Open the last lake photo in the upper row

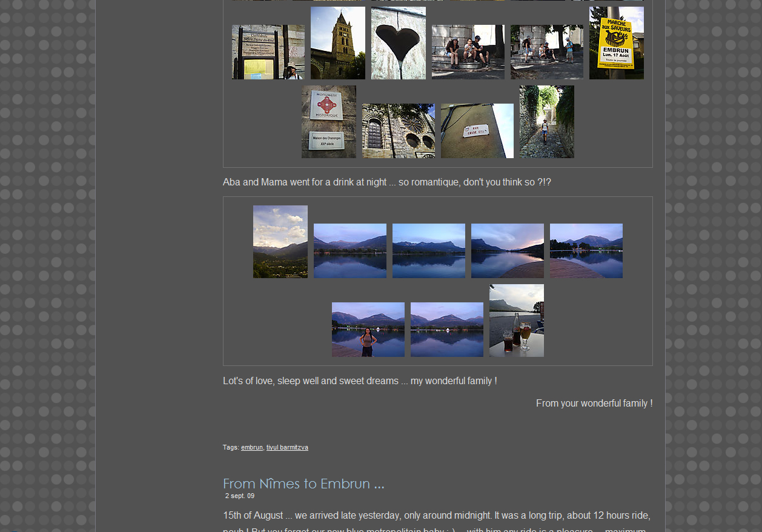point(586,251)
